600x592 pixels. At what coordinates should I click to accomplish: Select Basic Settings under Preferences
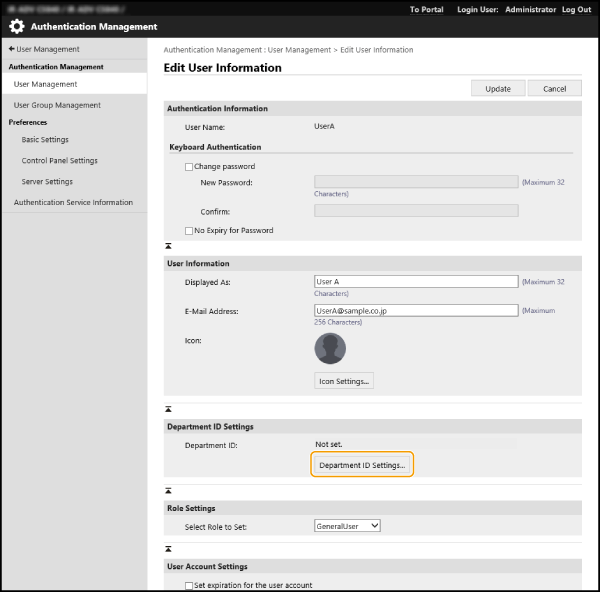(x=45, y=140)
